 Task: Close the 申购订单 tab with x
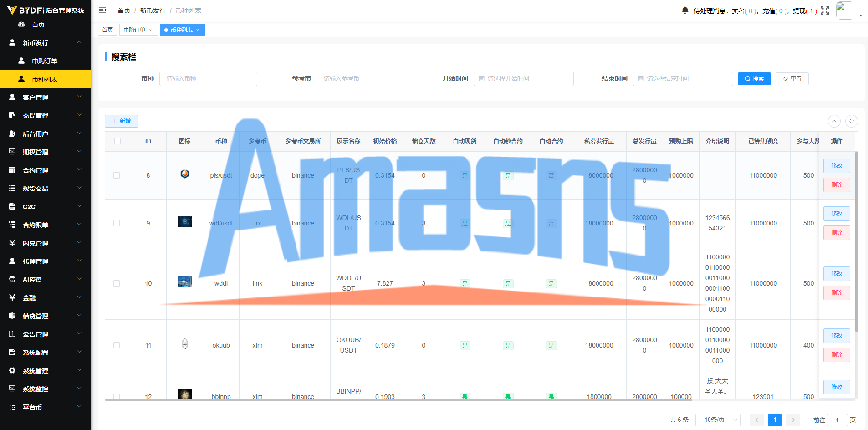[150, 30]
